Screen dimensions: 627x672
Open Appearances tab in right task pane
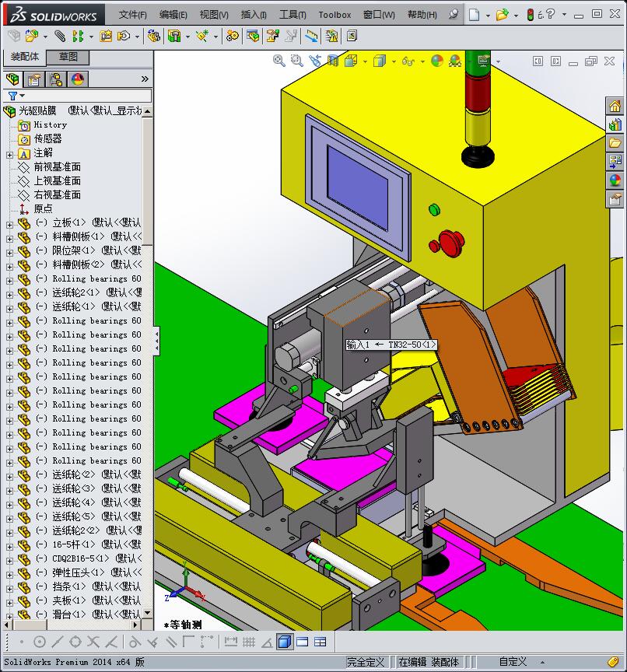pos(615,180)
